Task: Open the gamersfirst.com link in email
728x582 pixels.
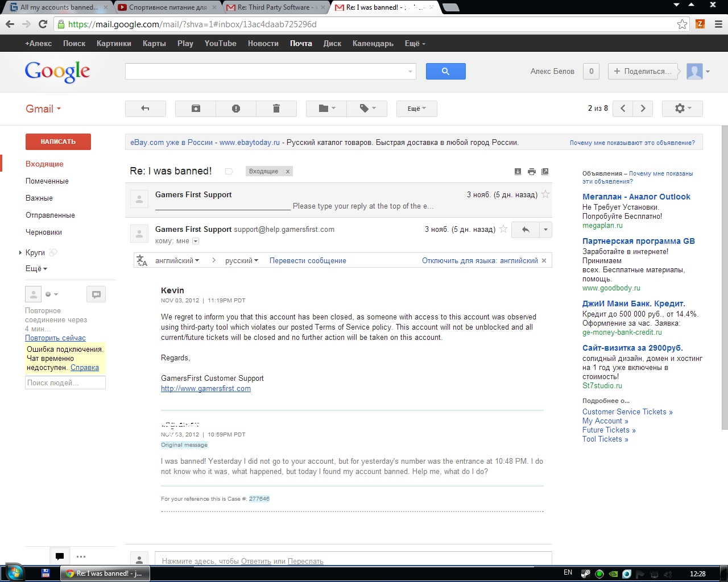Action: pos(206,389)
